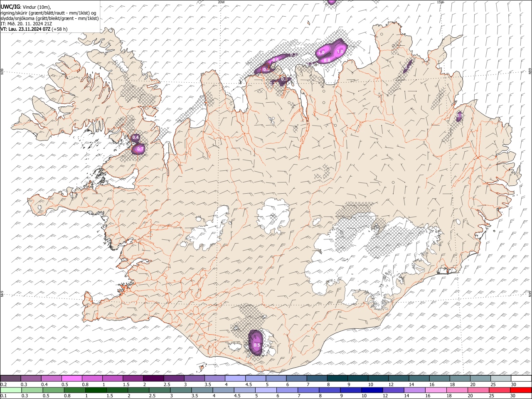Select the bottom-row legend swatch labeled 0.8
This screenshot has height=399, width=532.
(x=74, y=390)
